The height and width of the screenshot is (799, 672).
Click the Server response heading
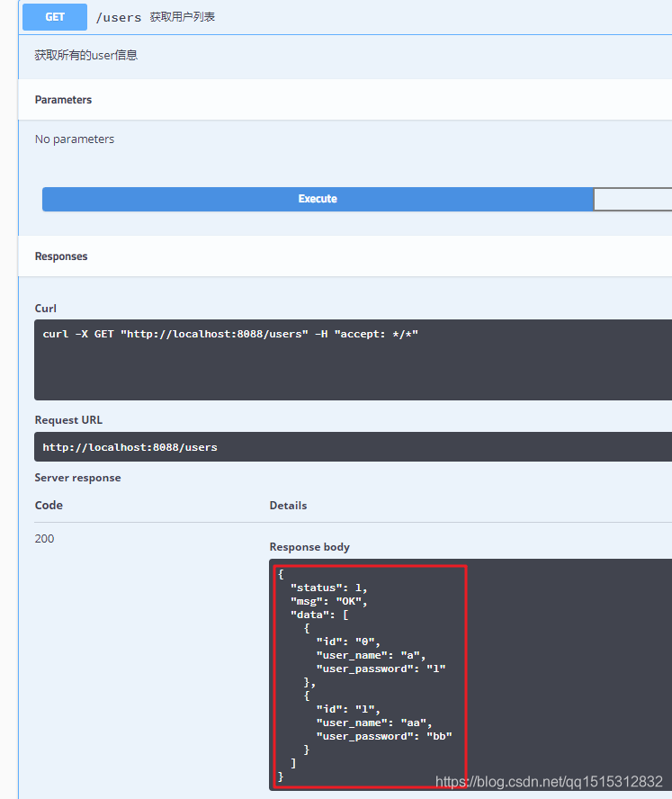tap(77, 478)
